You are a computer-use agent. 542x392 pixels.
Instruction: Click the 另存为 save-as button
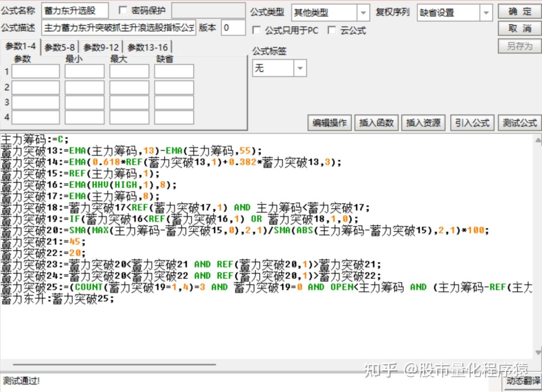point(519,46)
